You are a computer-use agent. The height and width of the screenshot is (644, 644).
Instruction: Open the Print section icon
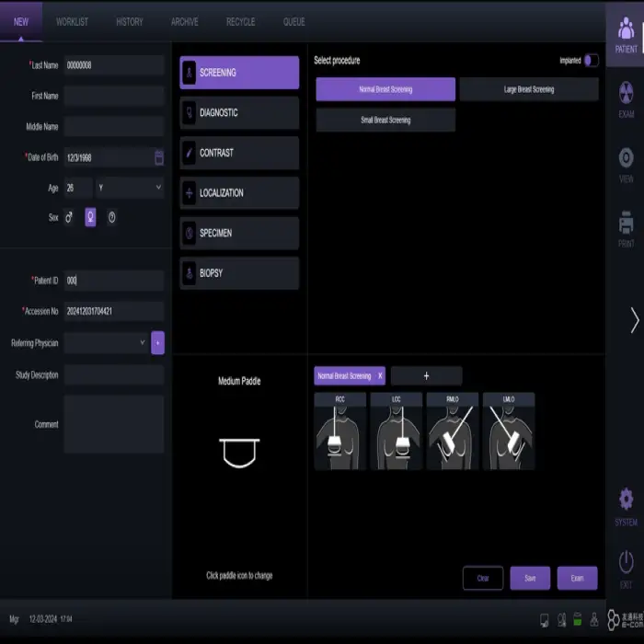point(626,229)
